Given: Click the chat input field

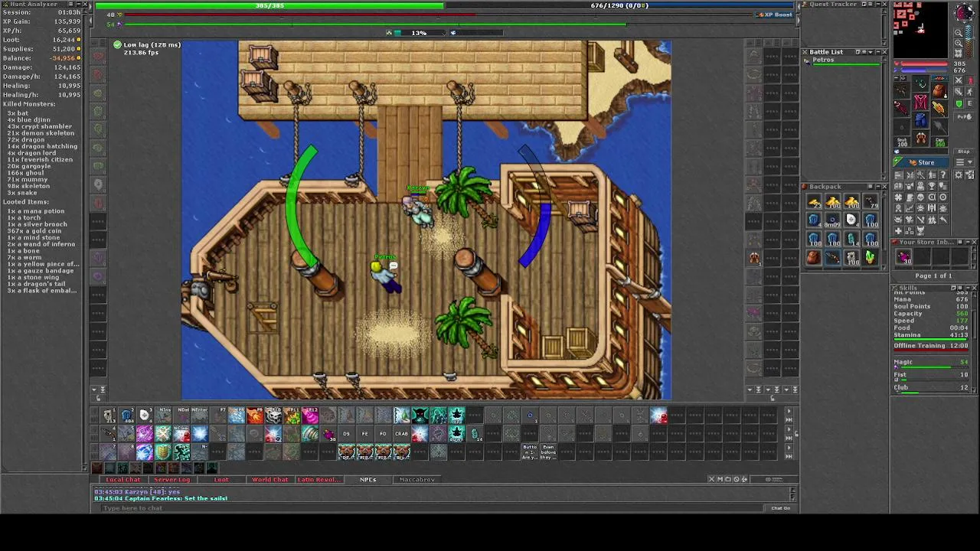Looking at the screenshot, I should 433,508.
